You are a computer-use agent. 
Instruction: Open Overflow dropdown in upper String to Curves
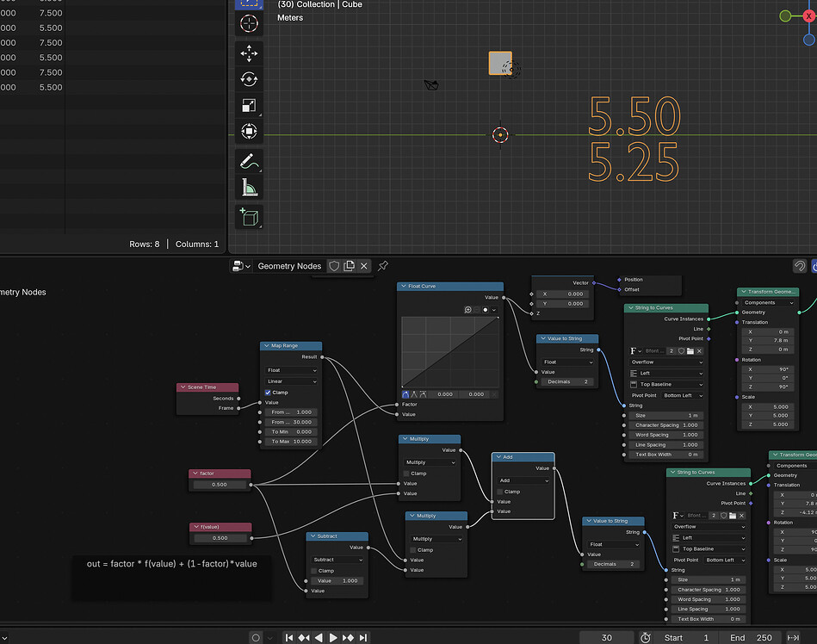click(666, 362)
